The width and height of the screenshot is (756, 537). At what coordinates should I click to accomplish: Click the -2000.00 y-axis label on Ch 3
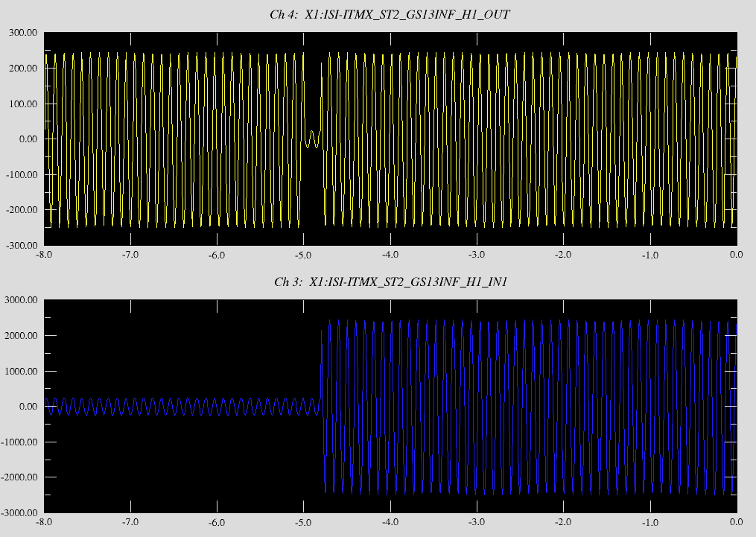point(19,477)
